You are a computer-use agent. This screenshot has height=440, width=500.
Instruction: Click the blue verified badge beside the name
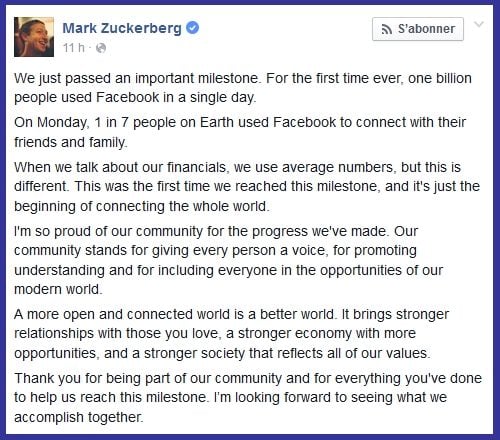(192, 28)
